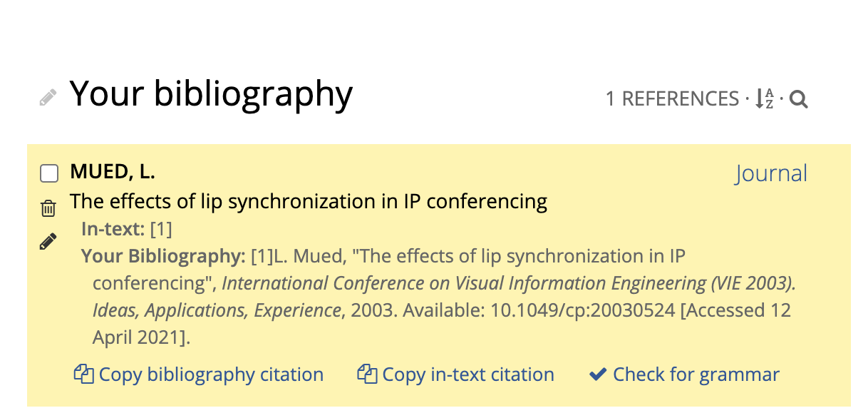Click the copy icon before Copy bibliography citation
The height and width of the screenshot is (418, 868).
(84, 374)
